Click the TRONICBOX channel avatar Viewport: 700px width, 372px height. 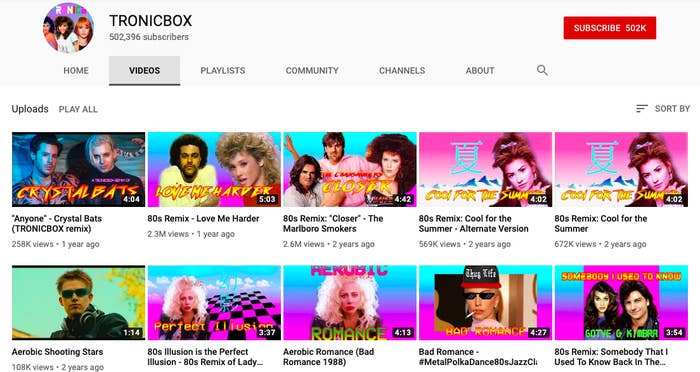click(x=68, y=28)
